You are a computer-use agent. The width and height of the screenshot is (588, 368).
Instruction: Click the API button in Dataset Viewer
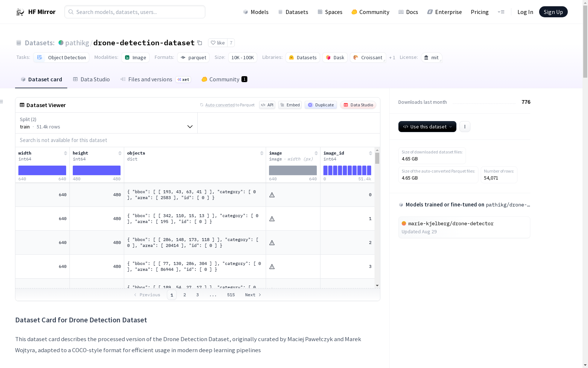(267, 105)
